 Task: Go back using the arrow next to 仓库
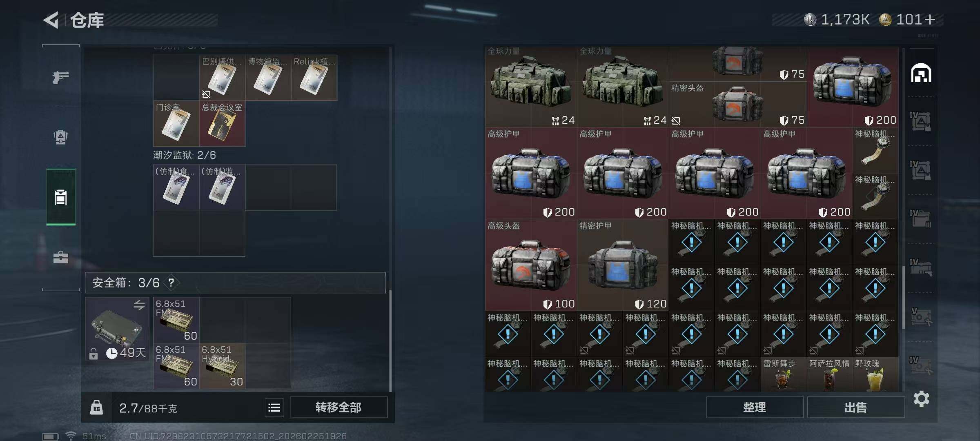[x=51, y=20]
